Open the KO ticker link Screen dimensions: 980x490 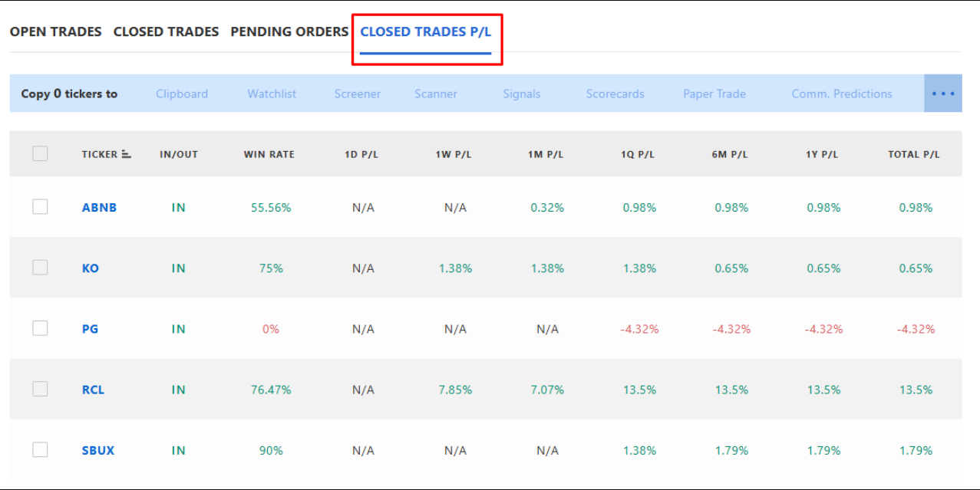click(91, 268)
